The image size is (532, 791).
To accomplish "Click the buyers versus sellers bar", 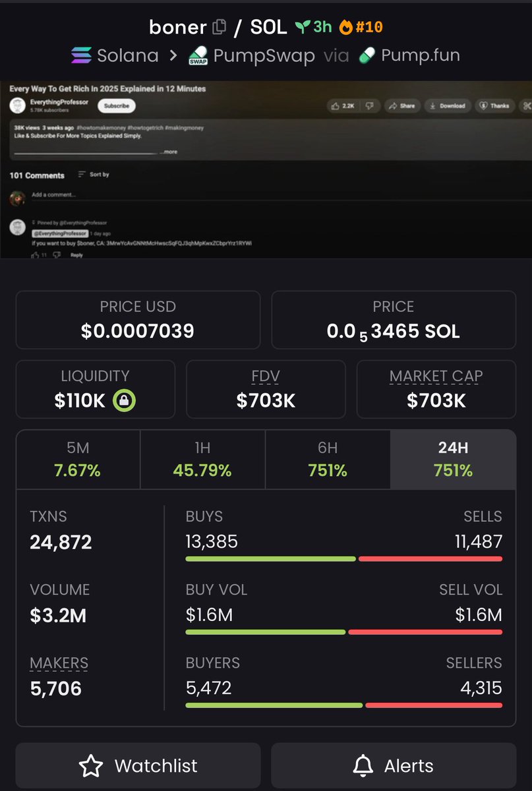I will (344, 705).
